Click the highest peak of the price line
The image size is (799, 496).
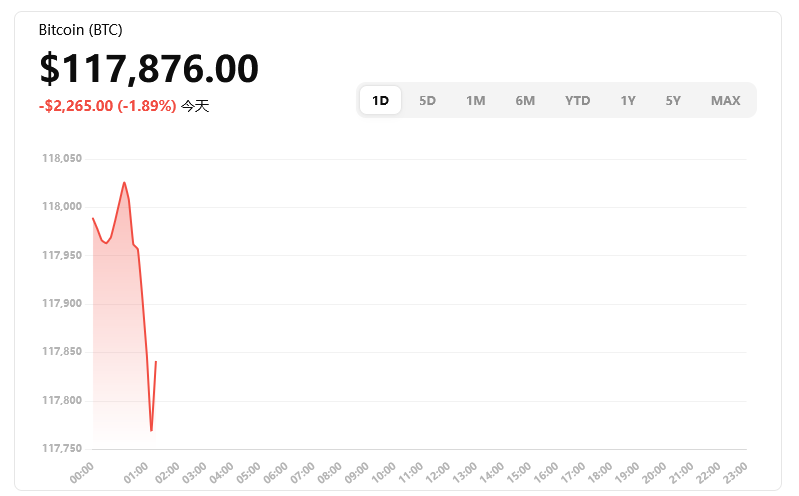125,182
